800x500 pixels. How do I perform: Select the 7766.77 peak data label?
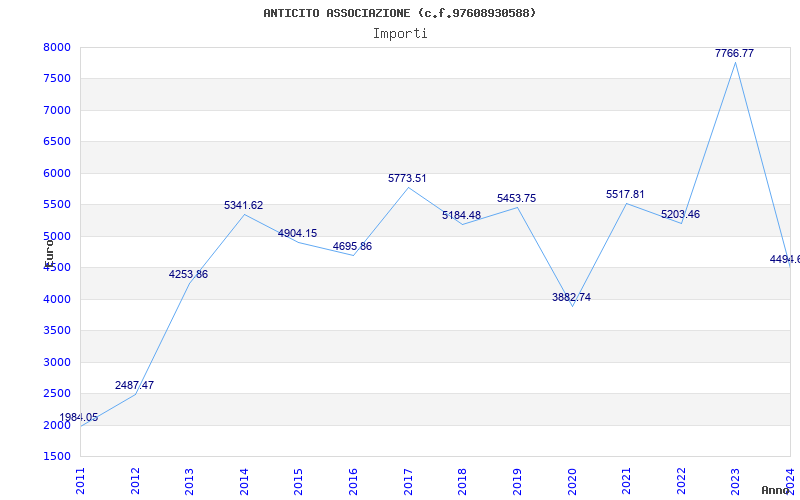(734, 53)
